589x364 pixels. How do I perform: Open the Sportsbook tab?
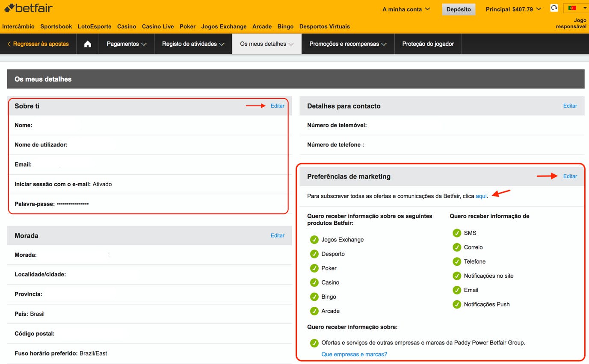click(x=56, y=26)
